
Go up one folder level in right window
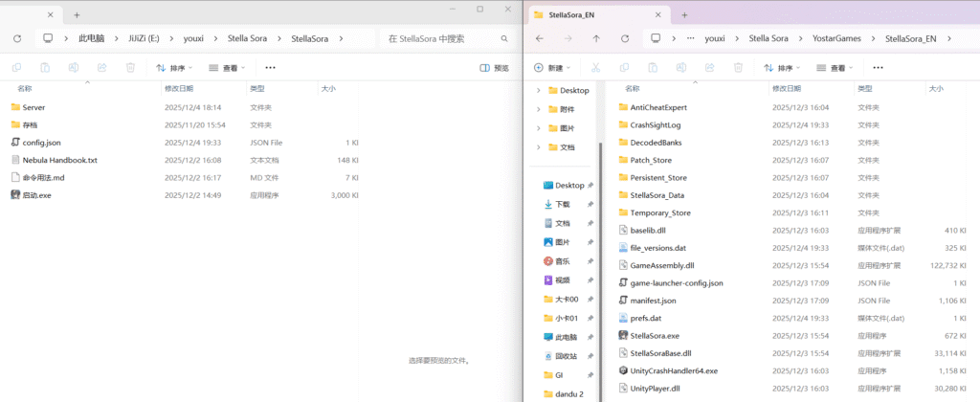tap(596, 39)
